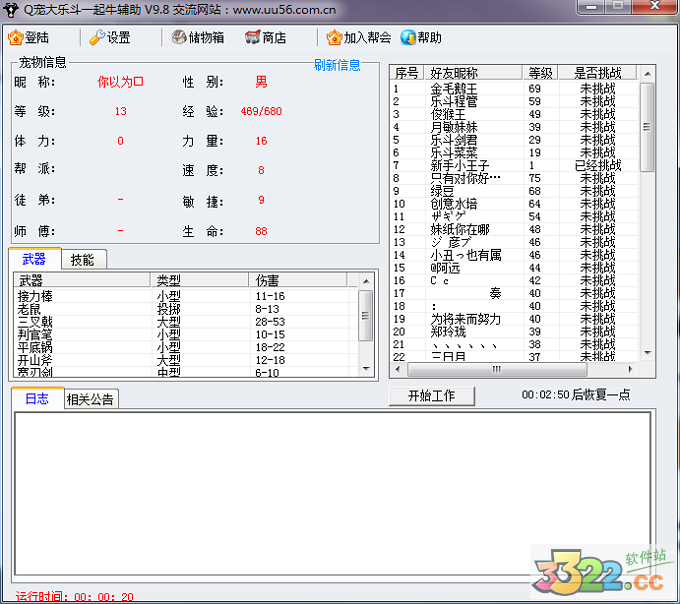Click 加入帮会 join guild icon

(335, 38)
